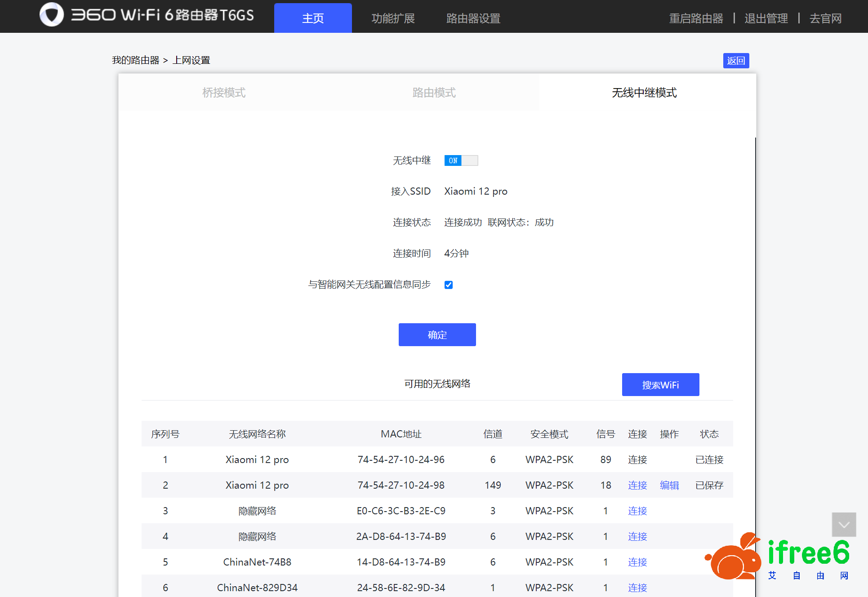Viewport: 868px width, 597px height.
Task: Open the 功能扩展 menu
Action: tap(393, 18)
